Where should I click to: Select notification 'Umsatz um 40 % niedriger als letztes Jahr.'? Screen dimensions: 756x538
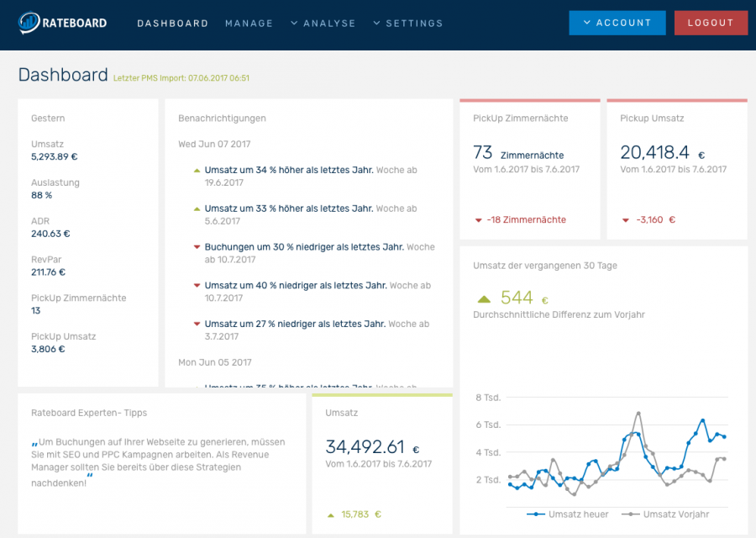tap(296, 285)
